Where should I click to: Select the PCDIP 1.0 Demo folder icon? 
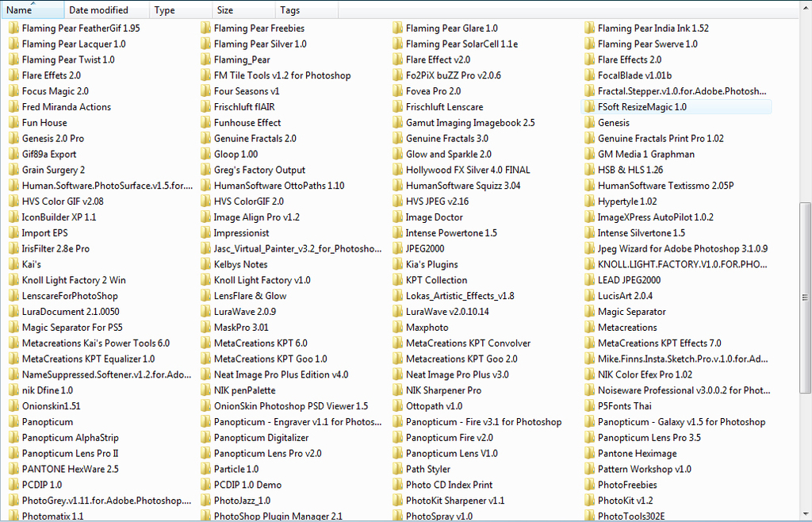[x=206, y=485]
